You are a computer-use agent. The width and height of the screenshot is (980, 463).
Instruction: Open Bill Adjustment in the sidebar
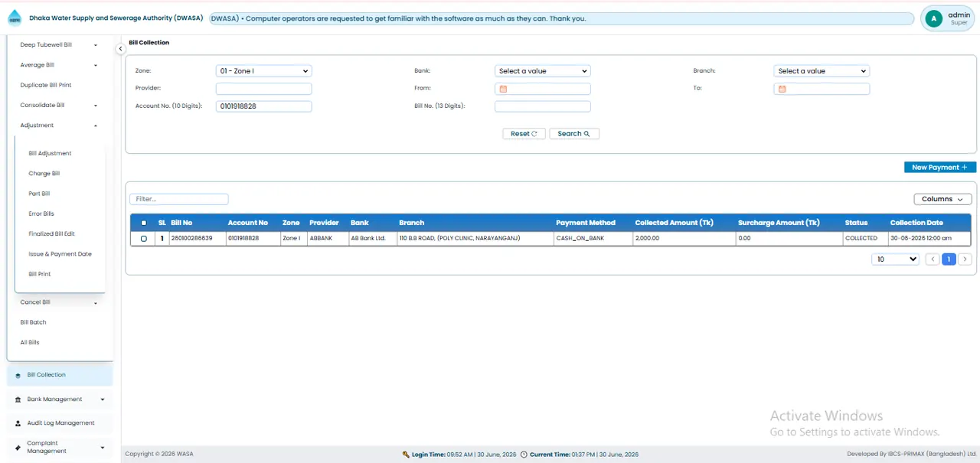pos(50,154)
